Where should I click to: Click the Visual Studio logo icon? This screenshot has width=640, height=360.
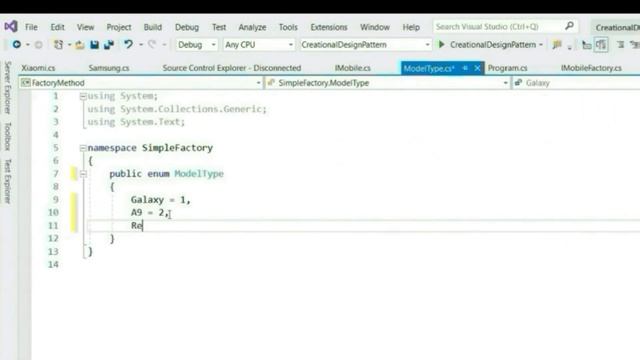(11, 27)
